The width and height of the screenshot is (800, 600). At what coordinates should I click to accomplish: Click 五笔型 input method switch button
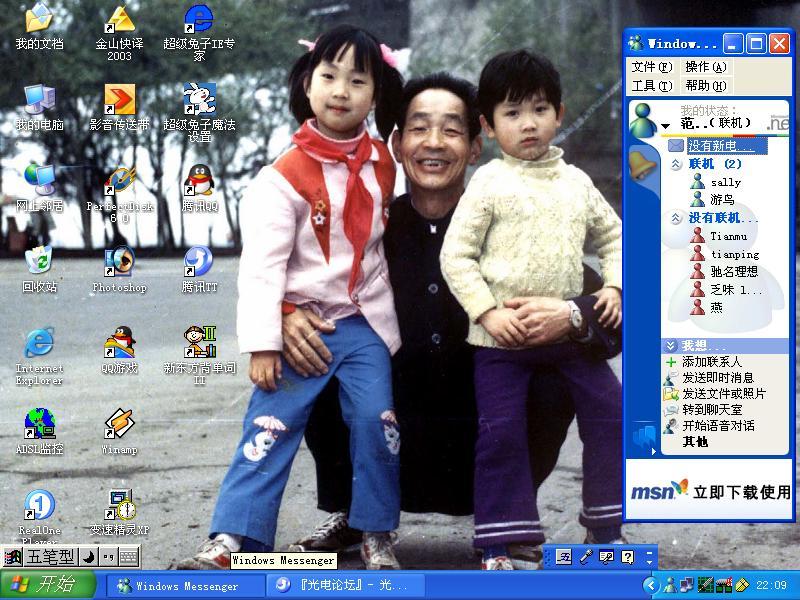point(50,557)
